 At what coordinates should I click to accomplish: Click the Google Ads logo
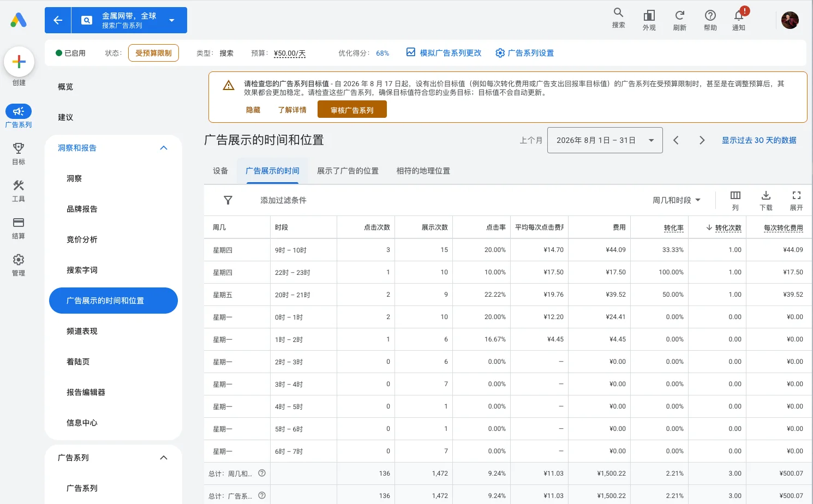(19, 20)
